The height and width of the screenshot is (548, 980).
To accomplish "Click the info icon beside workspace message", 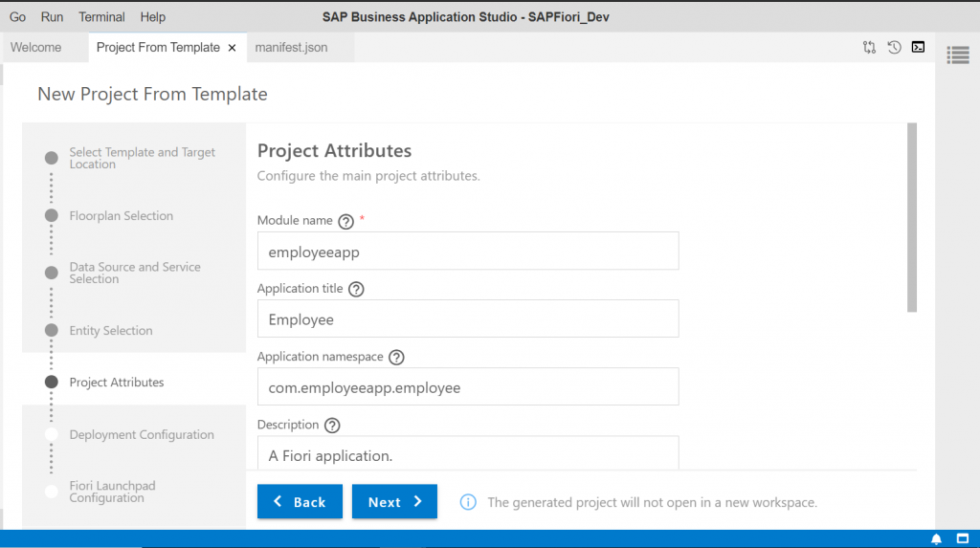I will [x=468, y=502].
